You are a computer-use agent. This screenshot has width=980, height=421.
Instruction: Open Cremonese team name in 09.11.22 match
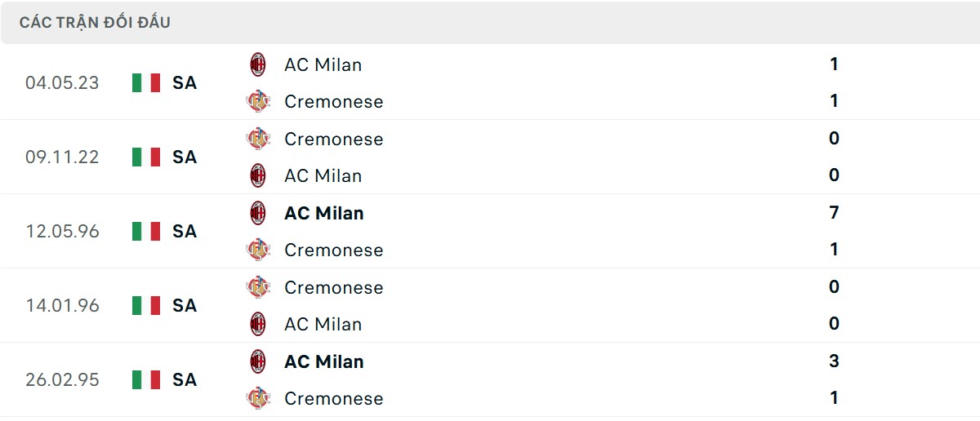333,139
